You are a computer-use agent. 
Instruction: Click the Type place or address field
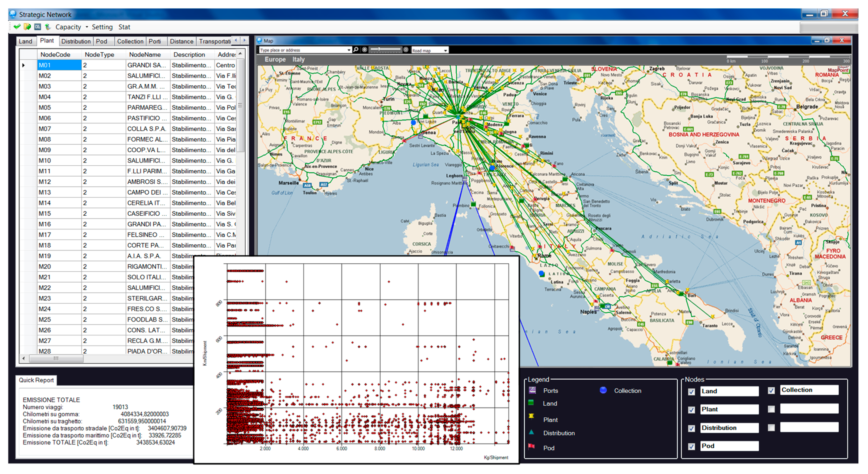click(x=303, y=50)
